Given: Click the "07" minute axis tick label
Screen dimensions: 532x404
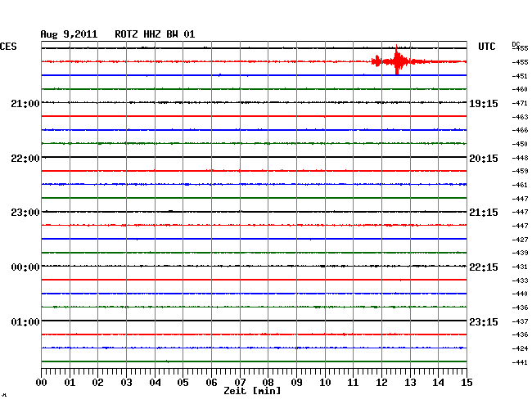Looking at the screenshot, I should (x=240, y=382).
